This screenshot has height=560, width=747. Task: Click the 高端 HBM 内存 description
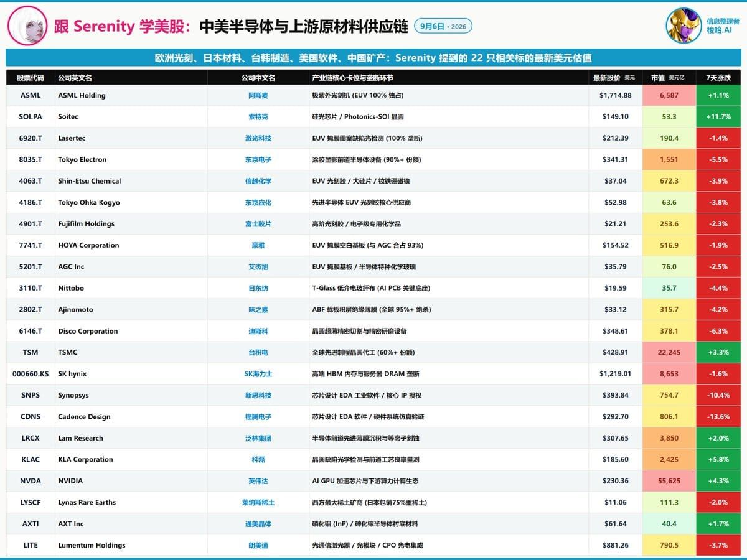click(x=365, y=374)
